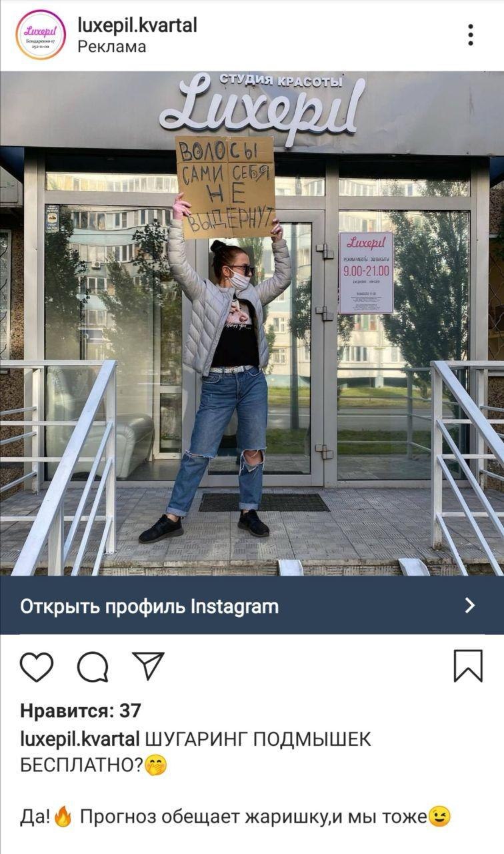
Task: Tap Открыть профиль Instagram banner
Action: coord(252,605)
